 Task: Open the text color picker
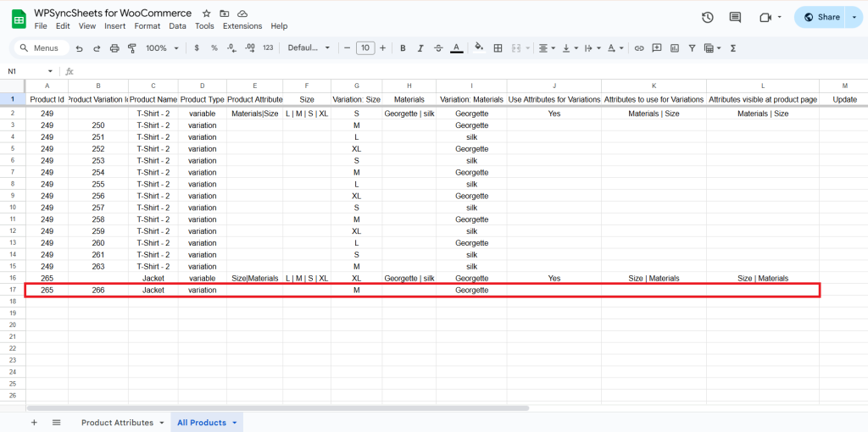pyautogui.click(x=456, y=48)
